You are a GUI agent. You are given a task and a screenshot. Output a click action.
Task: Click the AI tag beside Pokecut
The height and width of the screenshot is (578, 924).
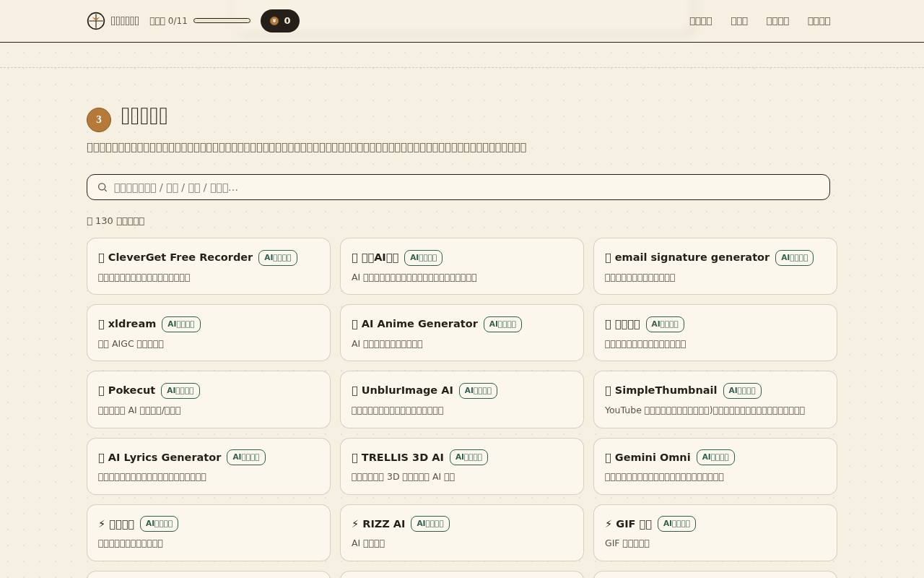click(180, 391)
